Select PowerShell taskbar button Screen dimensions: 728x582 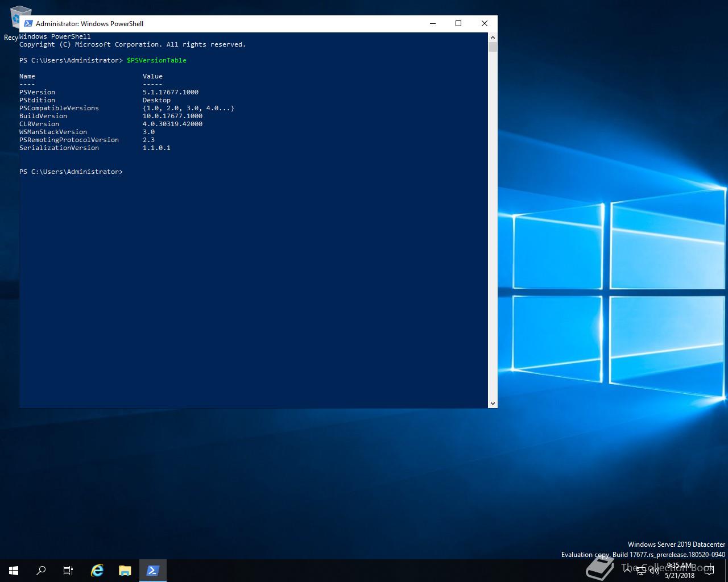click(x=152, y=571)
